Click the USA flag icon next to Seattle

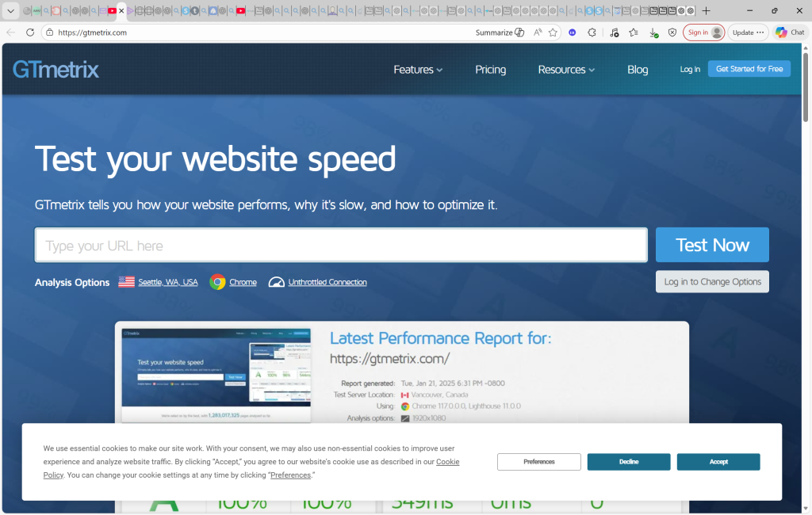pyautogui.click(x=125, y=281)
